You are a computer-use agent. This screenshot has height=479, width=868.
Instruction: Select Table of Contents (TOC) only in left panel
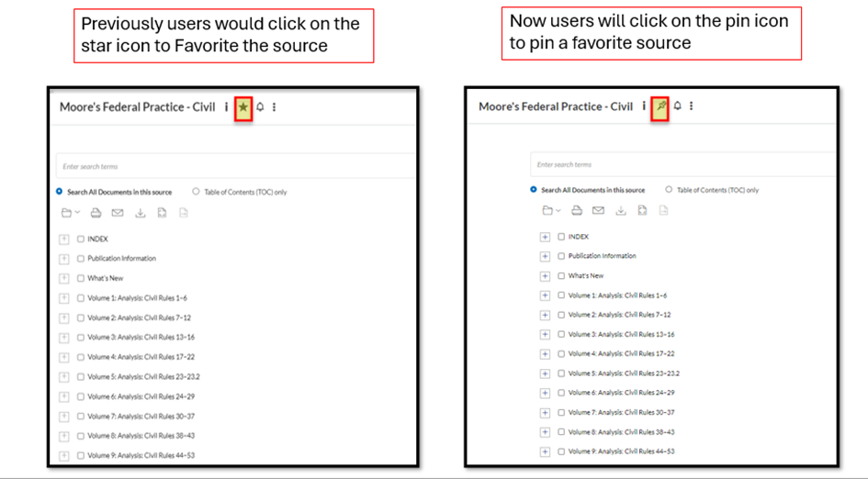(x=196, y=192)
